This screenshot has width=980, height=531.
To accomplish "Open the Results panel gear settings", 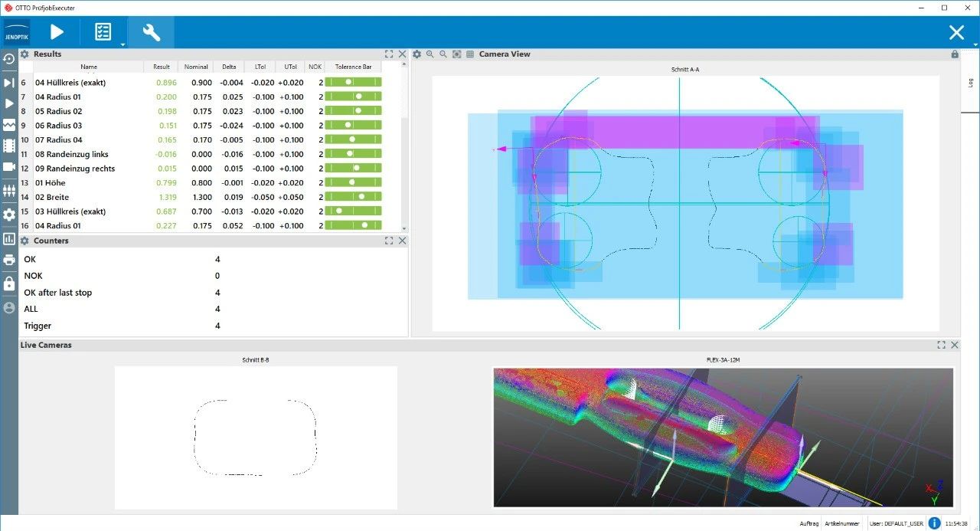I will pos(24,54).
